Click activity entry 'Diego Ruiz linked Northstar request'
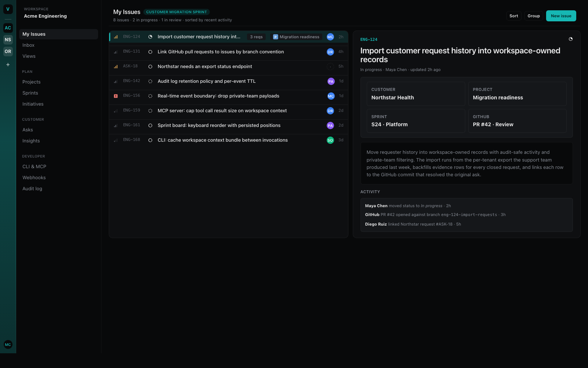 [413, 224]
